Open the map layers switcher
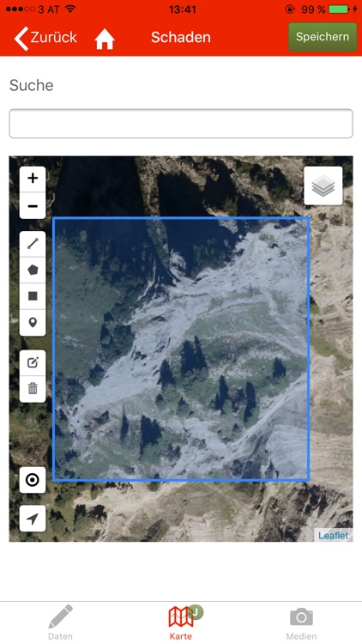The width and height of the screenshot is (362, 644). point(323,185)
